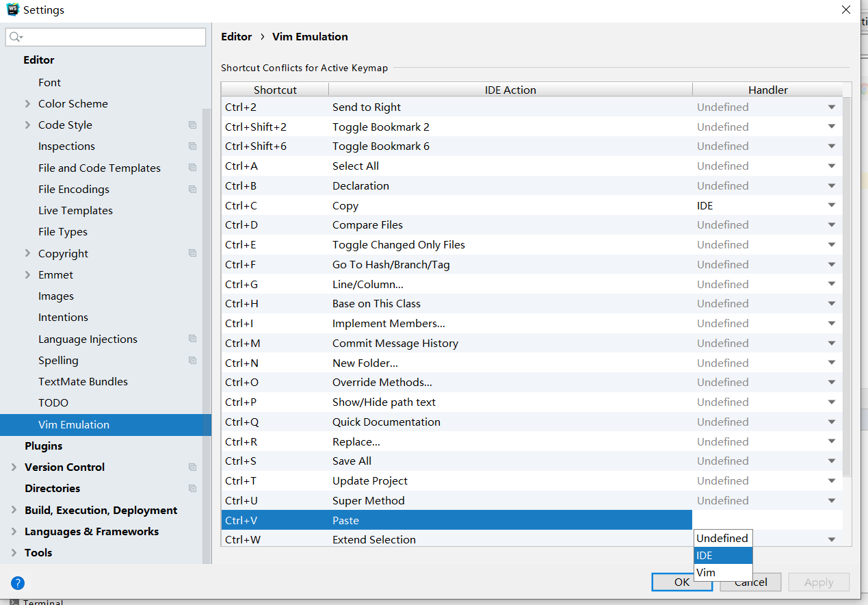
Task: Click the per-project marker icon beside Inspections
Action: click(192, 146)
